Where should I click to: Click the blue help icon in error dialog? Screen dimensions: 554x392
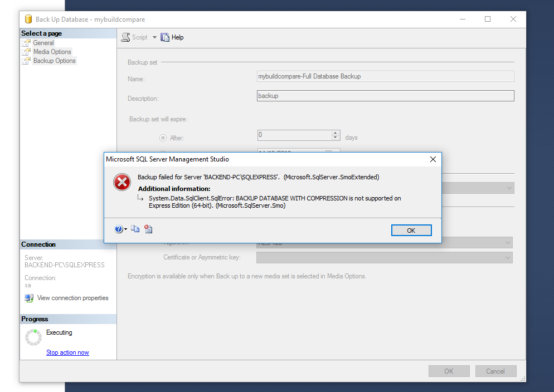[119, 229]
